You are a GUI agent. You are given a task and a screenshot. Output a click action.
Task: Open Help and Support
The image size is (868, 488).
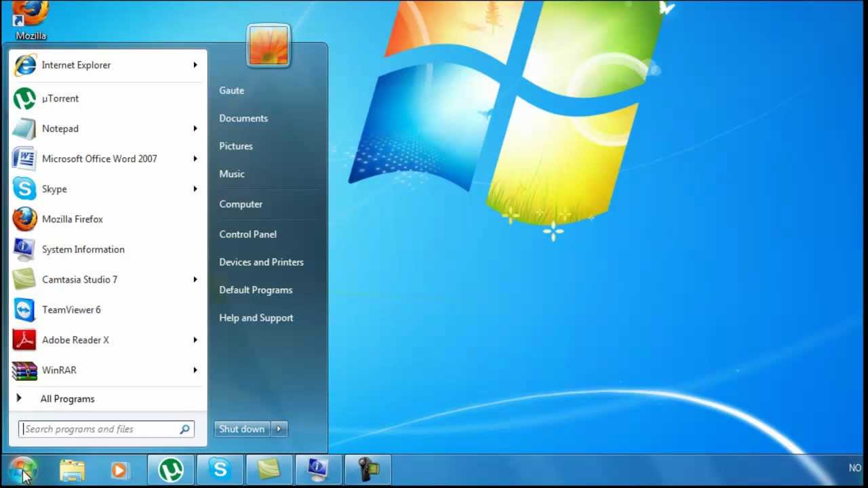click(x=256, y=317)
